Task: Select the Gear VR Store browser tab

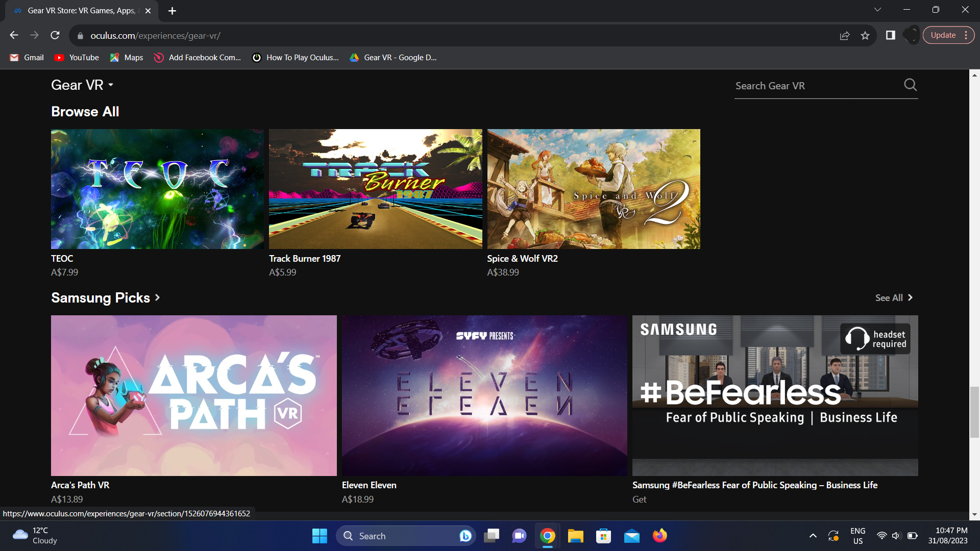Action: coord(82,11)
